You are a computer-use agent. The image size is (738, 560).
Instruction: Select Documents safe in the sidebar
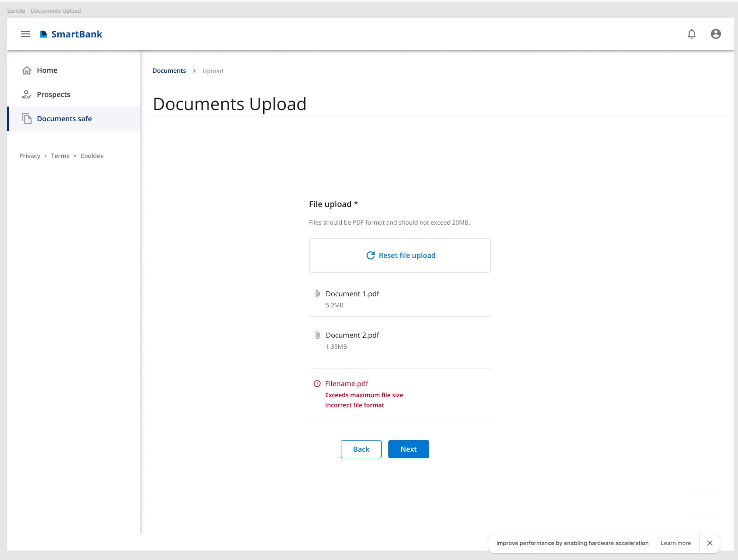tap(74, 119)
